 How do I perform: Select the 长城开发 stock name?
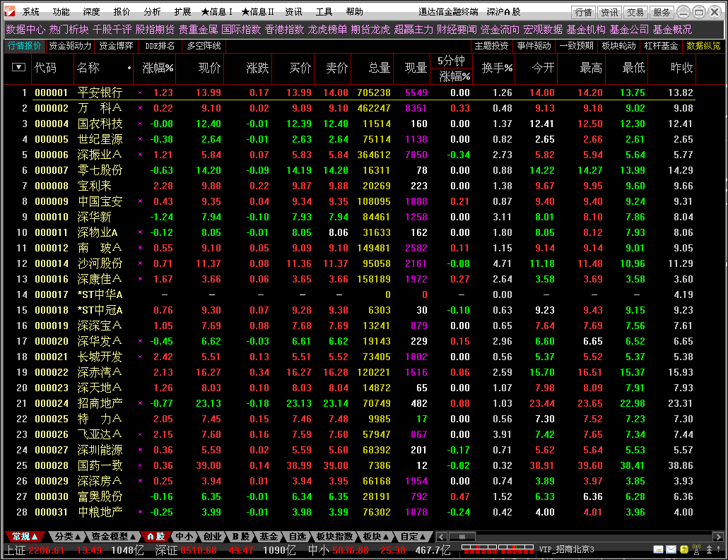(x=100, y=357)
